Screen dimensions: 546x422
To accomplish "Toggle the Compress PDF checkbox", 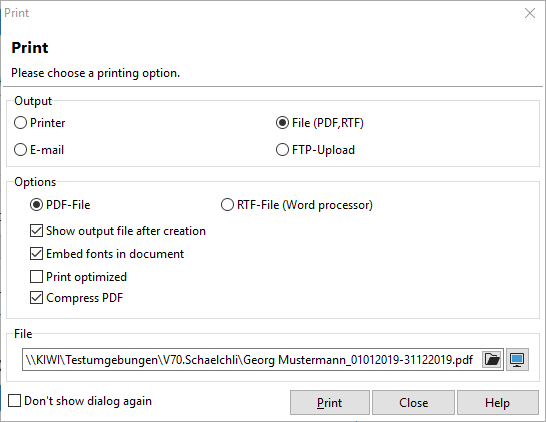I will [x=76, y=298].
